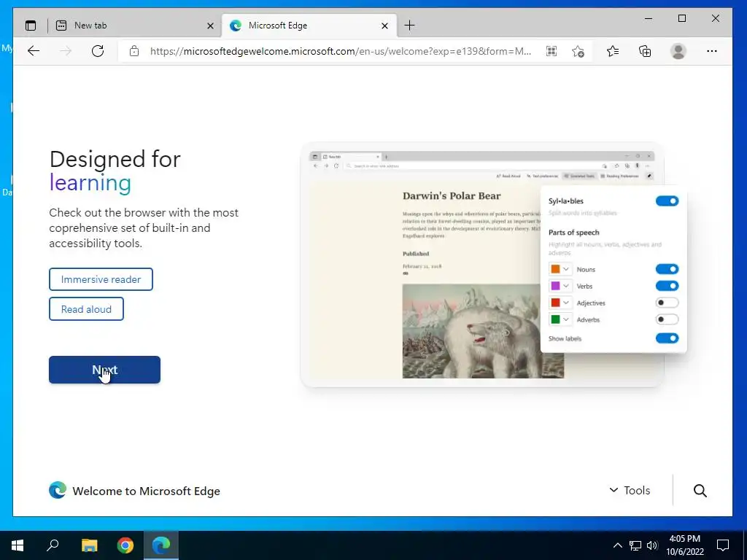Open the purple Verbs color dropdown
This screenshot has width=747, height=560.
[x=560, y=286]
